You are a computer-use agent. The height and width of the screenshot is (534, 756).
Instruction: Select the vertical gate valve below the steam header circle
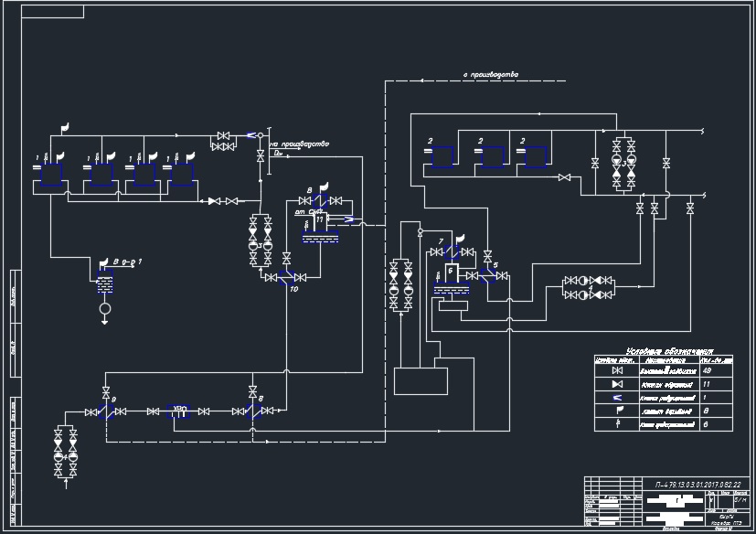pos(261,155)
